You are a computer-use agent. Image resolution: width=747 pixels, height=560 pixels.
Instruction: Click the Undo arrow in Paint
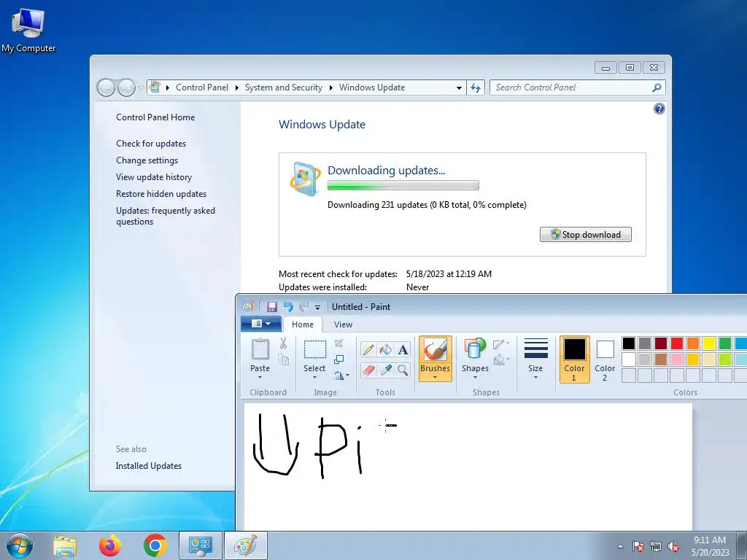[288, 307]
